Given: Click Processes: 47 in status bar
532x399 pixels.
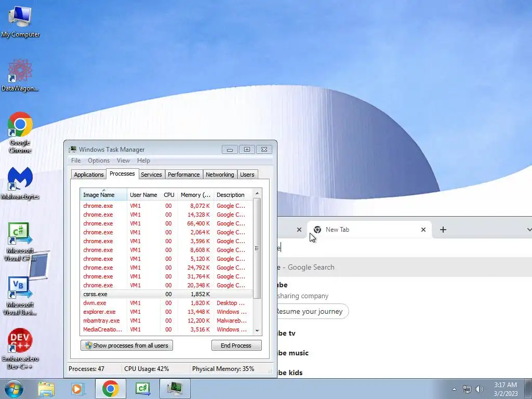Looking at the screenshot, I should [87, 369].
